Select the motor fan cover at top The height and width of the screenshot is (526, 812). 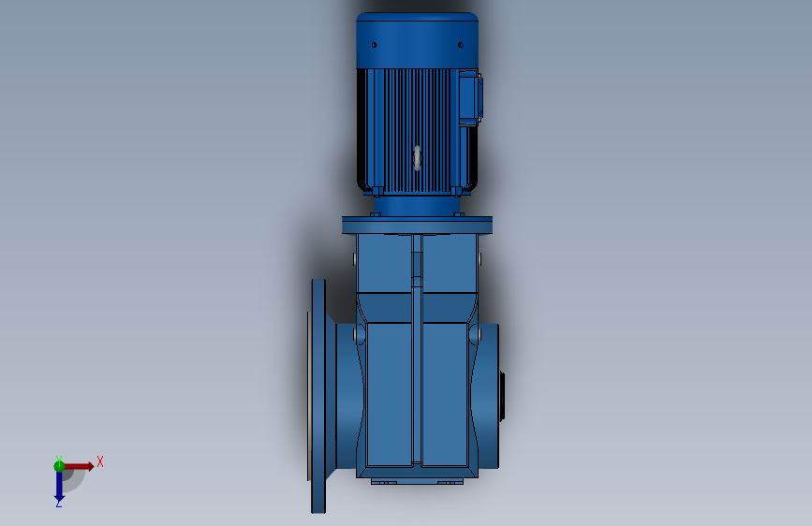pyautogui.click(x=417, y=40)
